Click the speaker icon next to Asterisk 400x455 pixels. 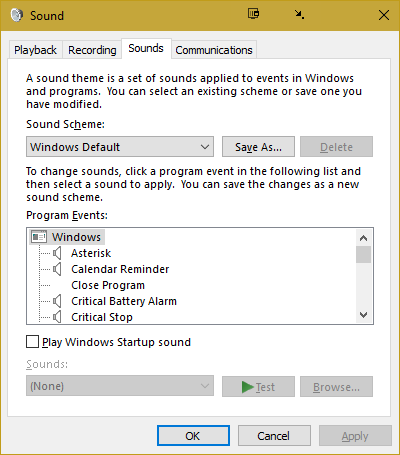57,253
